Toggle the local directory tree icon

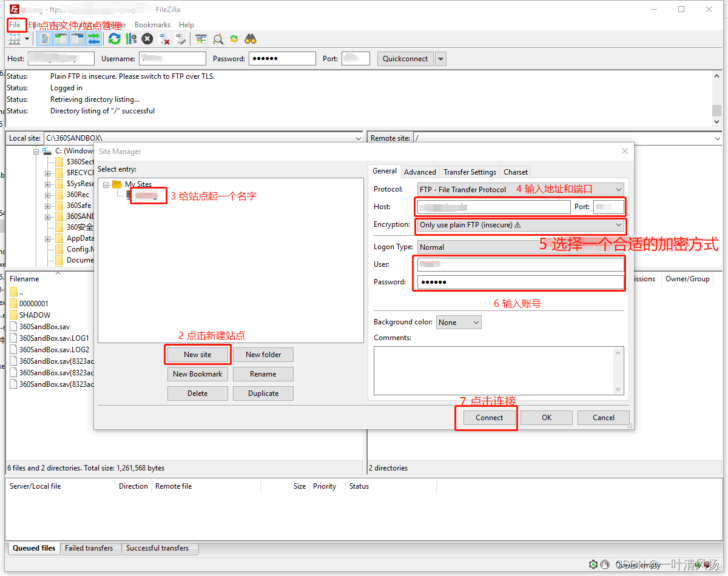click(x=61, y=39)
